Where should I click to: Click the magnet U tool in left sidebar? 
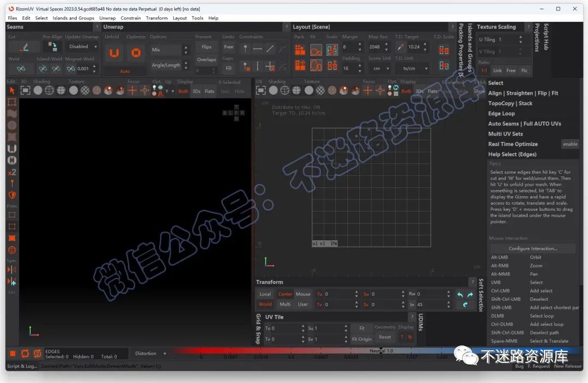[x=12, y=149]
